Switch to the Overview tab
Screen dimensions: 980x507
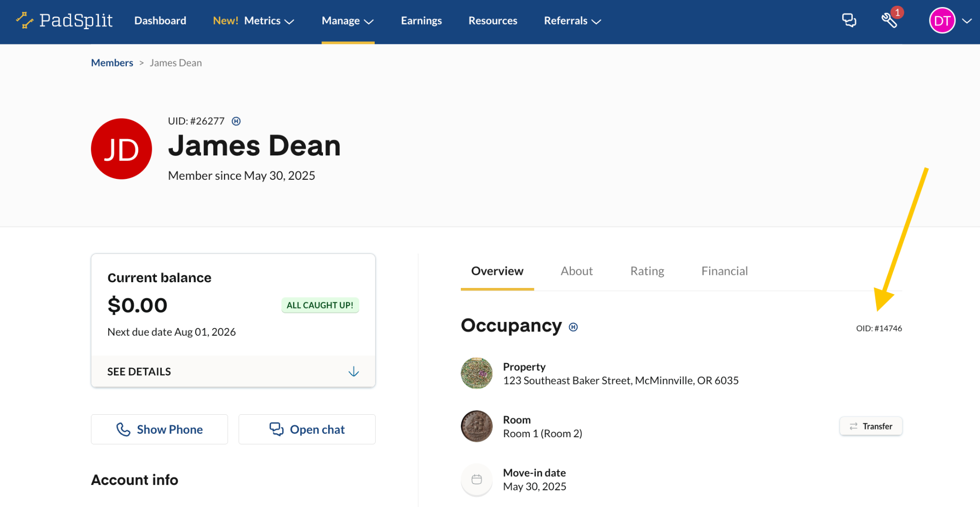pyautogui.click(x=497, y=271)
